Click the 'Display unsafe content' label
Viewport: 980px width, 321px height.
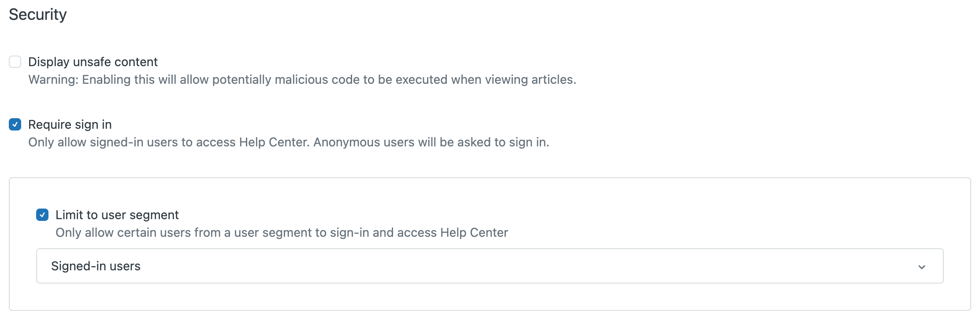(93, 62)
